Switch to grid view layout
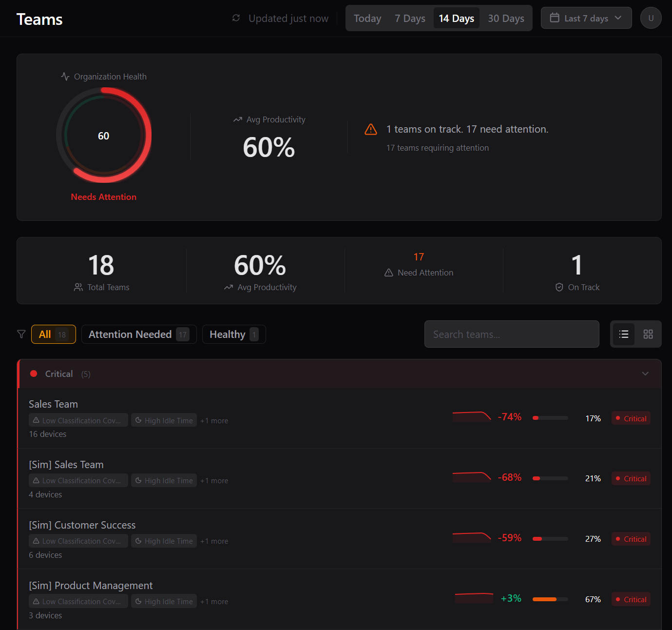Viewport: 672px width, 630px height. [648, 334]
